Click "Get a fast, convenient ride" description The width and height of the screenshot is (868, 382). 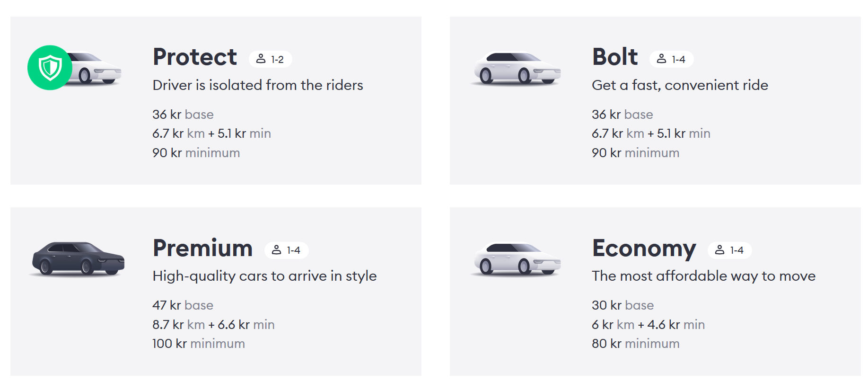(x=680, y=85)
